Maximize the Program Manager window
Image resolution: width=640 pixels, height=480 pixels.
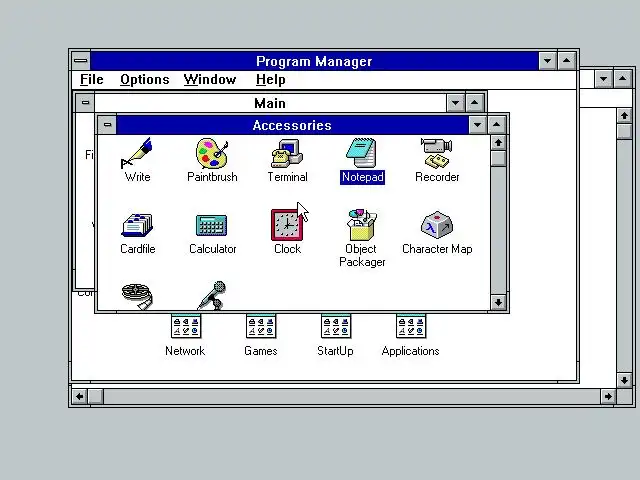coord(567,61)
